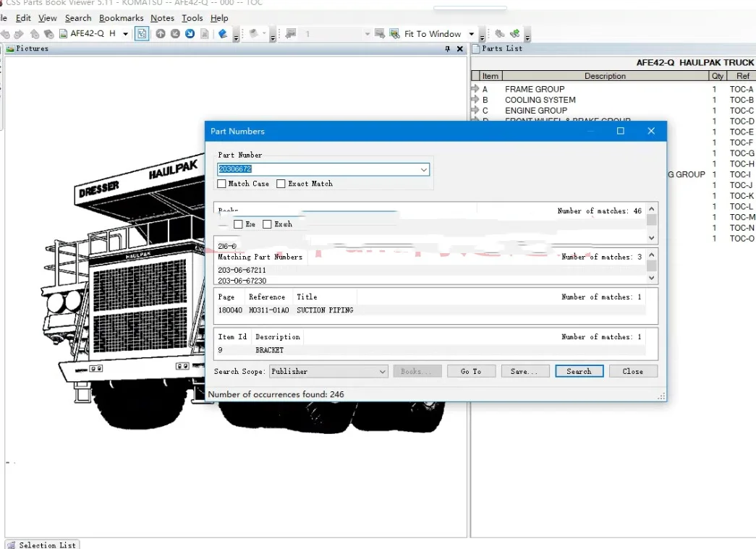Viewport: 756px width, 549px height.
Task: Open the Search menu
Action: point(78,18)
